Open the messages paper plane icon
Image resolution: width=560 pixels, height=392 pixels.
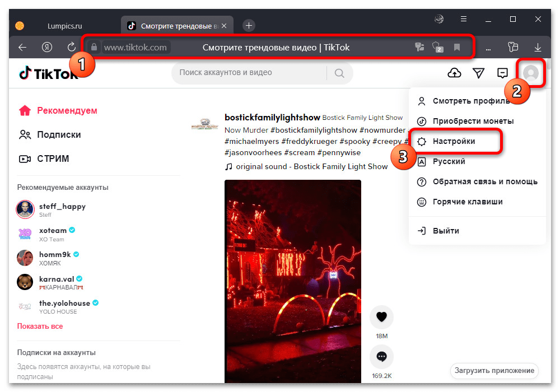coord(478,73)
